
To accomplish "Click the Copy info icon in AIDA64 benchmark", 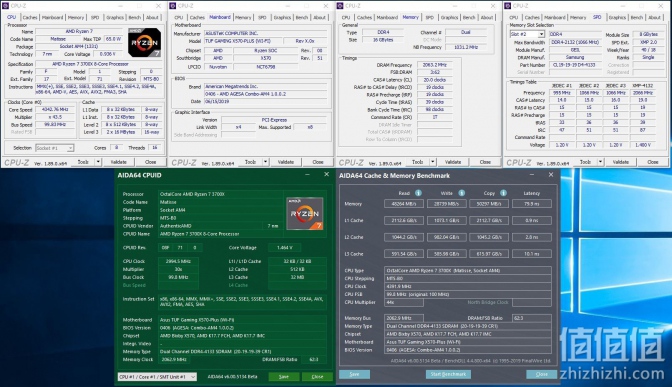I will click(x=504, y=193).
